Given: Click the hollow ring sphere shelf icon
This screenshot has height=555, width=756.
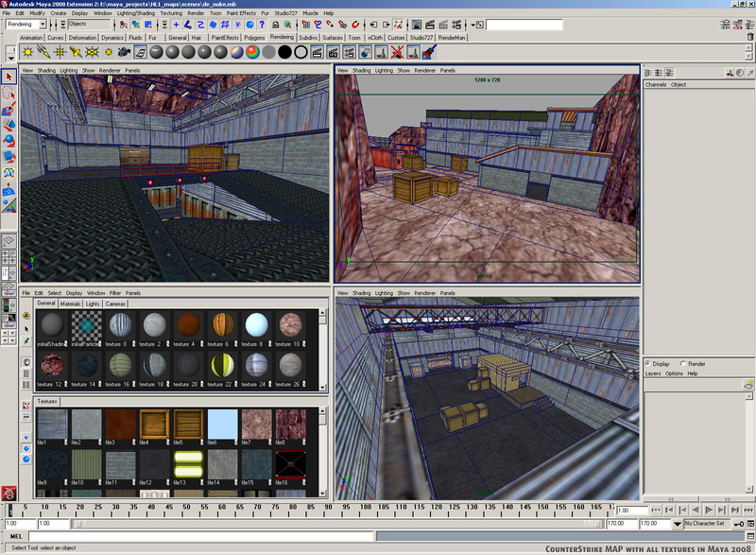Looking at the screenshot, I should pyautogui.click(x=301, y=52).
